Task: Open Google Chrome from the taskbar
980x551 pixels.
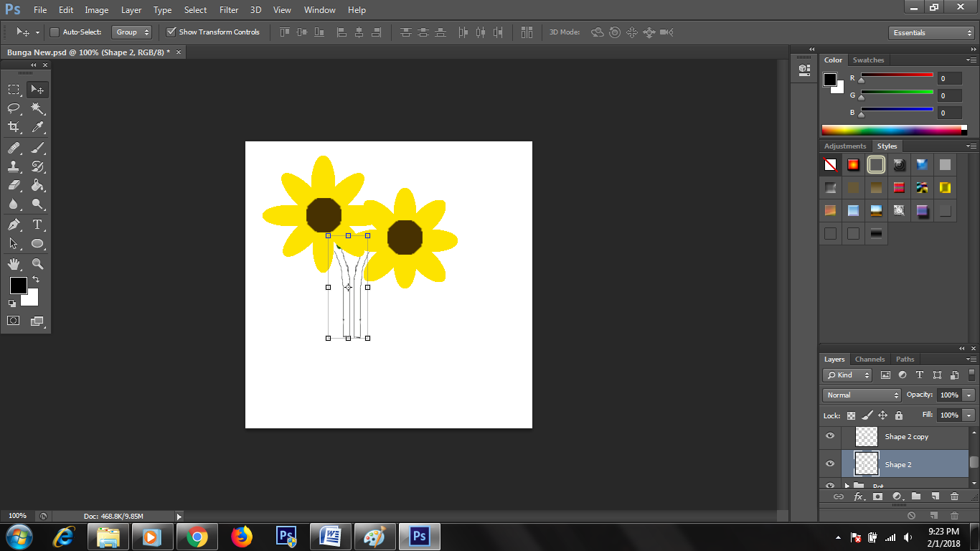Action: 197,537
